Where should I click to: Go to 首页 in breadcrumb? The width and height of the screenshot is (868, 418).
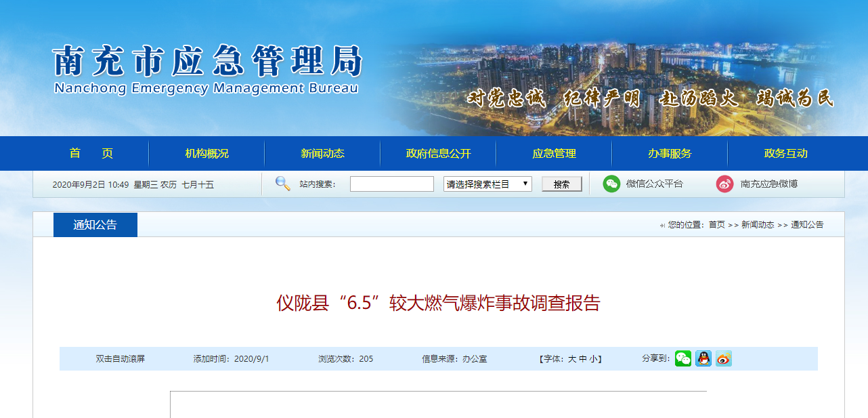pos(716,225)
